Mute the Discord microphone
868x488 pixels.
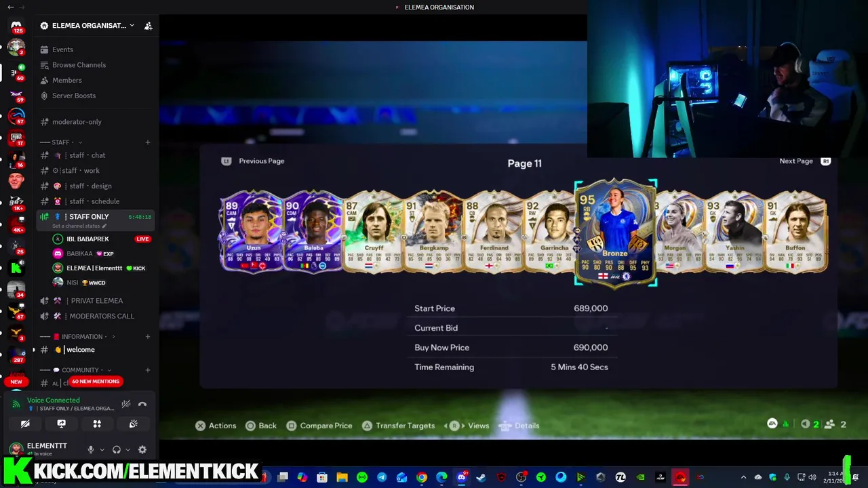[x=91, y=449]
